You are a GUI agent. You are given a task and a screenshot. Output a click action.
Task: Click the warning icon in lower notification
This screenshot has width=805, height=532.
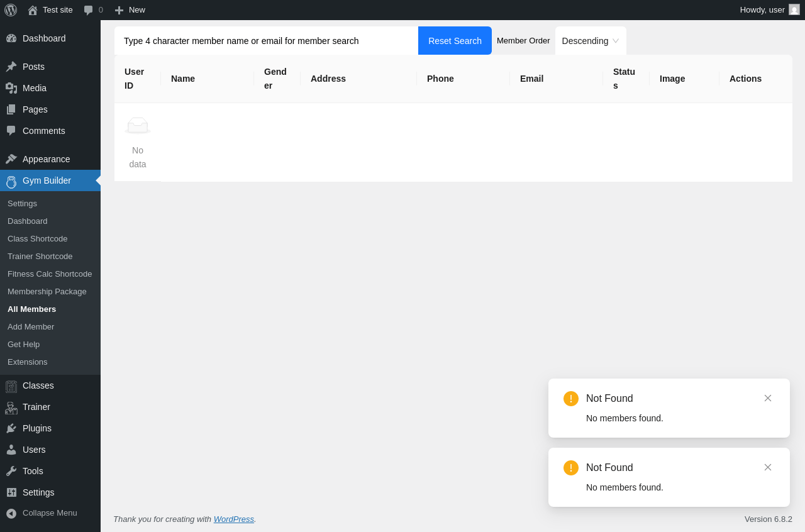571,468
